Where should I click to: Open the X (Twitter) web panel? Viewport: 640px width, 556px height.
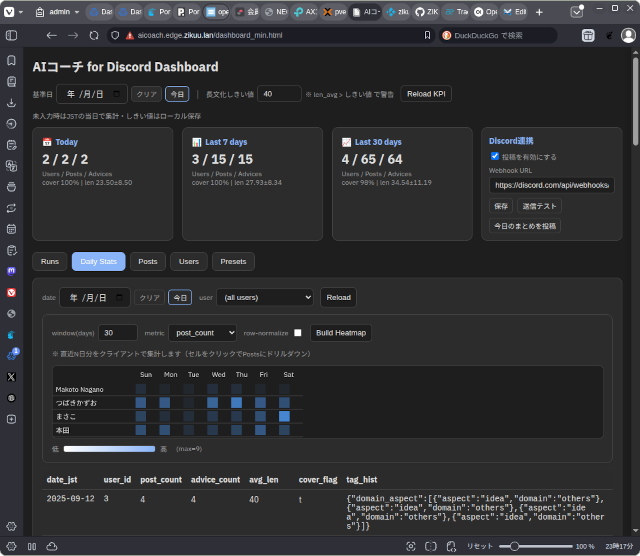(x=11, y=376)
